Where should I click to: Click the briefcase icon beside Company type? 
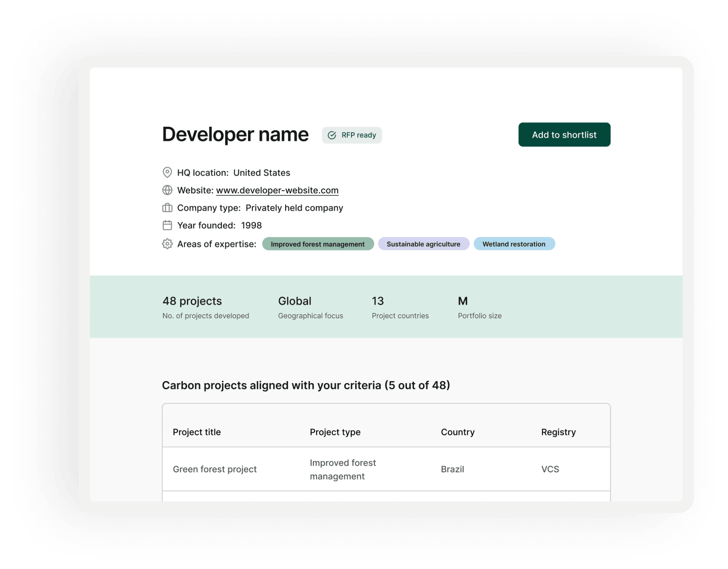click(x=167, y=207)
